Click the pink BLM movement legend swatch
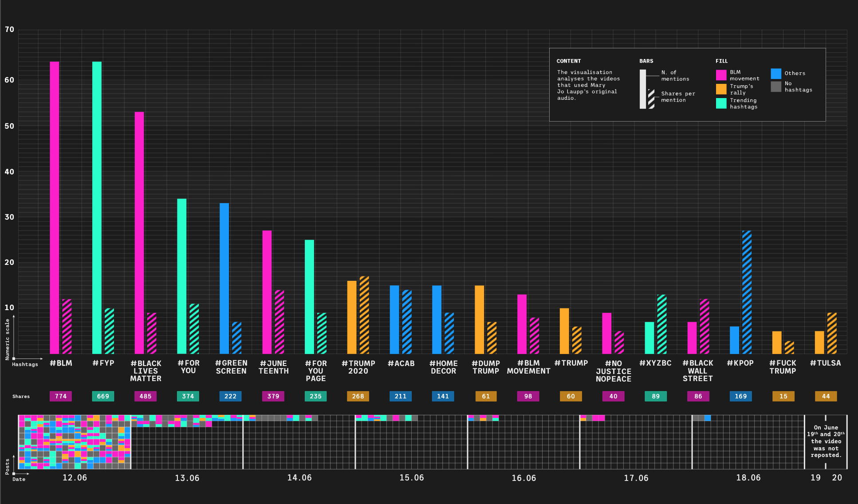The image size is (858, 504). point(721,75)
